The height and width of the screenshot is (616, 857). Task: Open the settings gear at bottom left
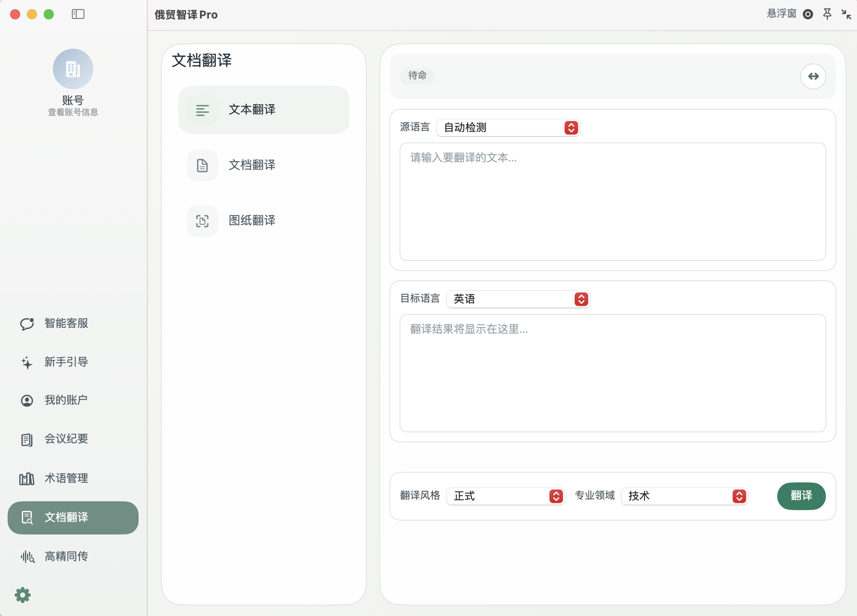pos(23,595)
